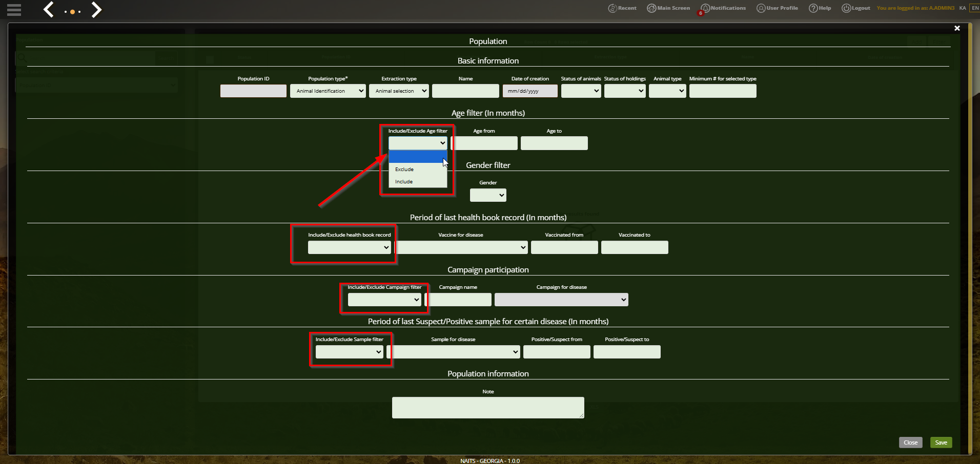Go forward with right chevron arrow
Viewport: 980px width, 464px height.
coord(96,9)
